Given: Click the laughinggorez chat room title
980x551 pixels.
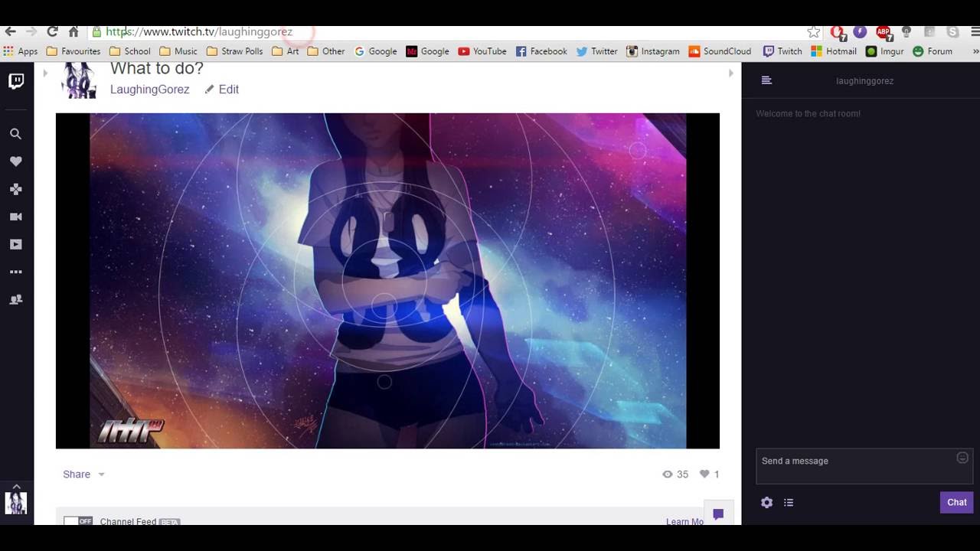Looking at the screenshot, I should (x=864, y=81).
